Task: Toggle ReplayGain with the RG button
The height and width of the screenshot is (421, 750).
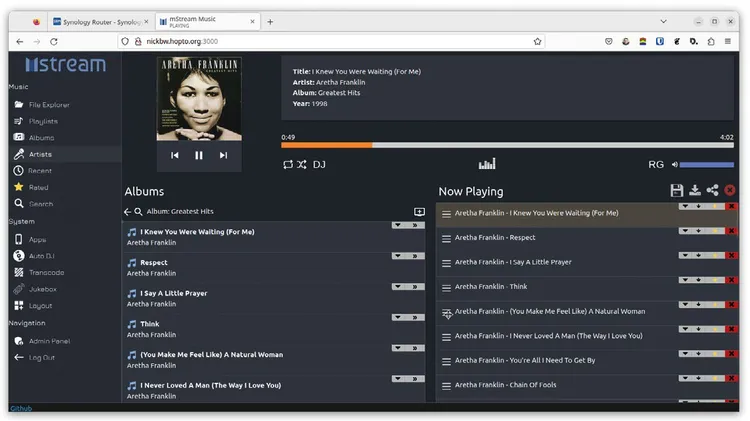Action: pyautogui.click(x=656, y=165)
